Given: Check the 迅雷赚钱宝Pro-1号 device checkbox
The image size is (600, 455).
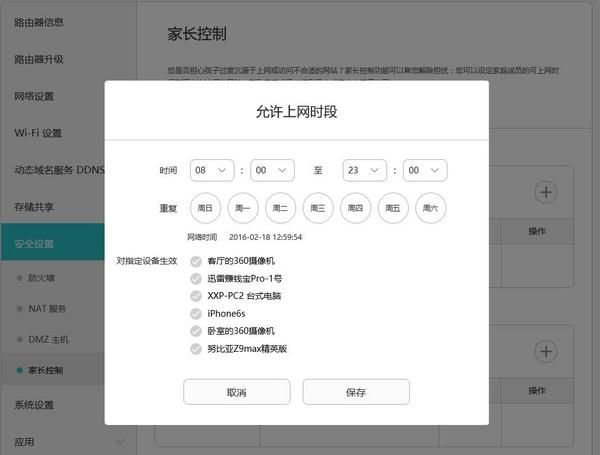Looking at the screenshot, I should [x=196, y=279].
